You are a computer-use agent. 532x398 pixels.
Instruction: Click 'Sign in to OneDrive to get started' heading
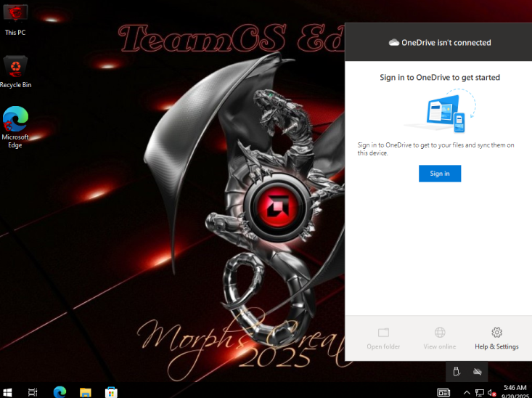click(440, 78)
